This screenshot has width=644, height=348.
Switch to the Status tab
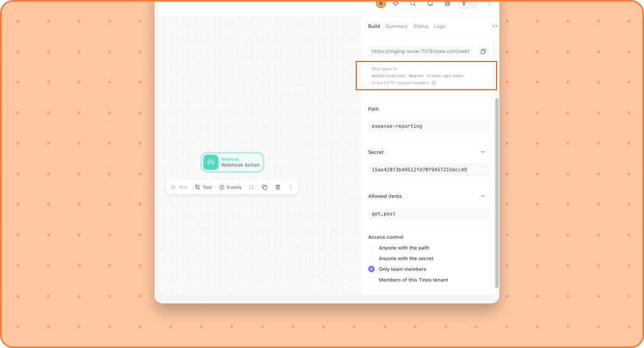pyautogui.click(x=420, y=26)
